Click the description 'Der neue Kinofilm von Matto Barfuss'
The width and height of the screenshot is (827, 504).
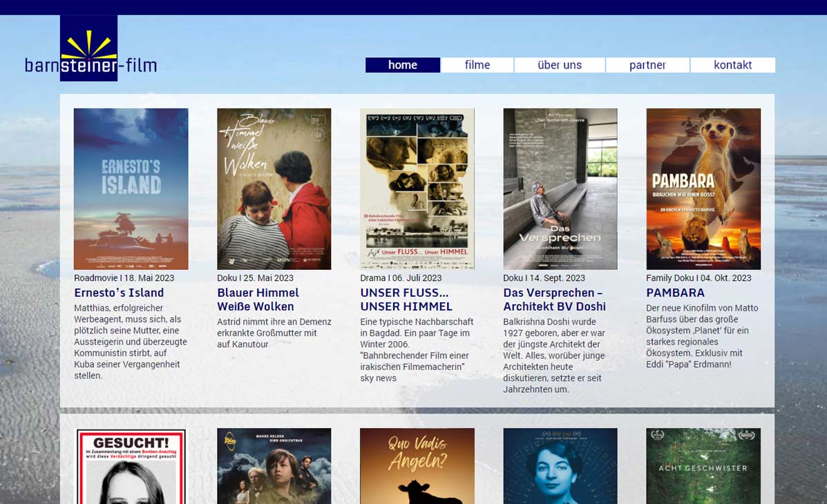pyautogui.click(x=702, y=336)
